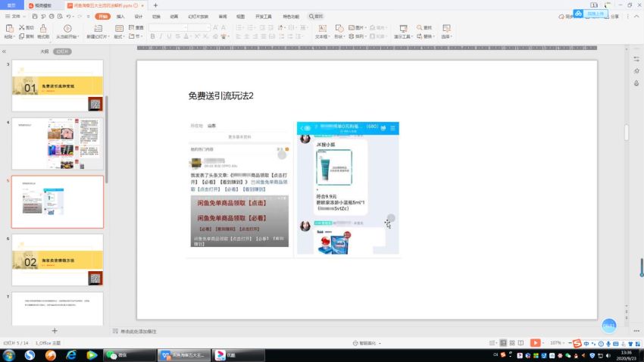This screenshot has width=644, height=362.
Task: Open the Shapes icon
Action: tap(339, 28)
